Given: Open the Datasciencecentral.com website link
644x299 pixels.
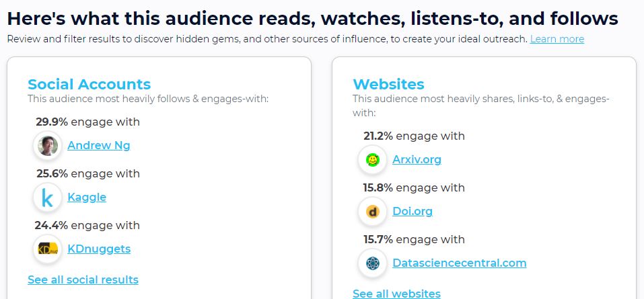Looking at the screenshot, I should pos(460,263).
